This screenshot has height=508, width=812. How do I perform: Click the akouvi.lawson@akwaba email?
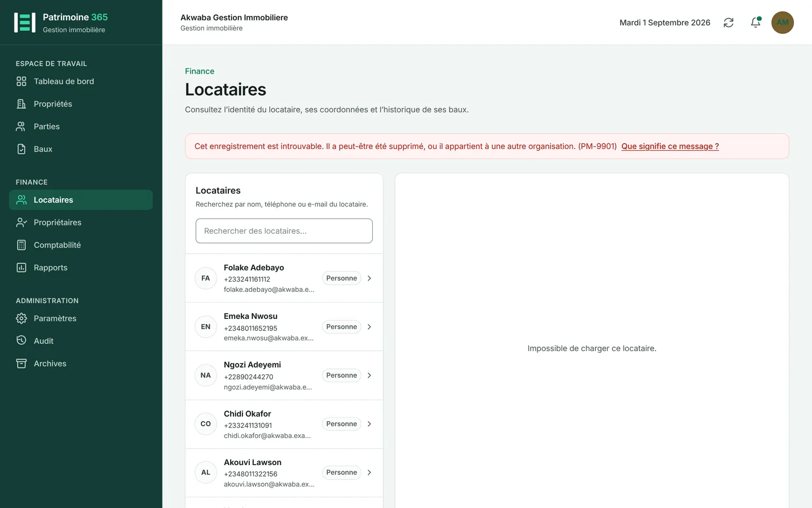tap(269, 484)
